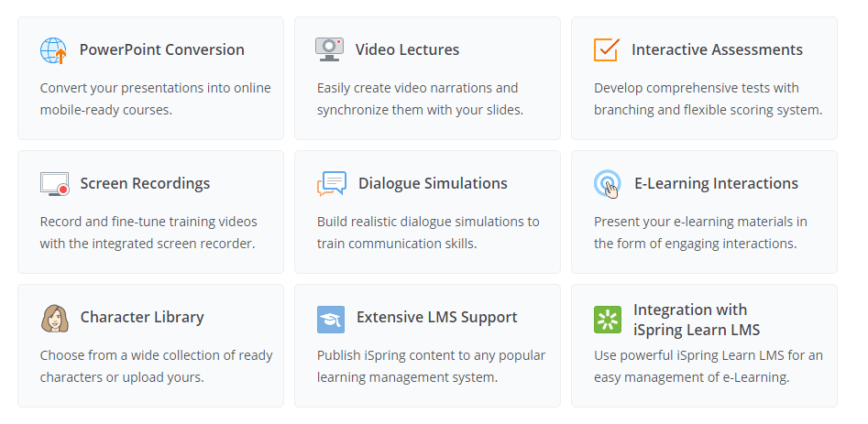Click the Dialogue Simulations speech bubbles icon
This screenshot has height=424, width=868.
tap(331, 183)
